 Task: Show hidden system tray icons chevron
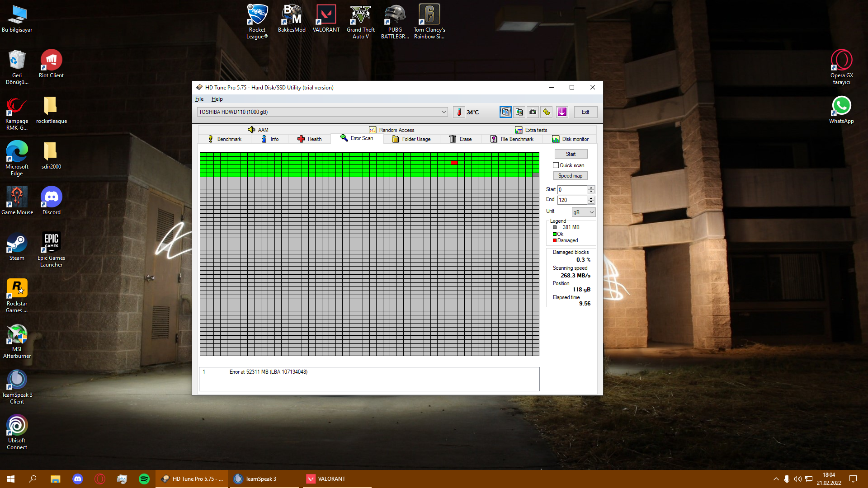[776, 479]
